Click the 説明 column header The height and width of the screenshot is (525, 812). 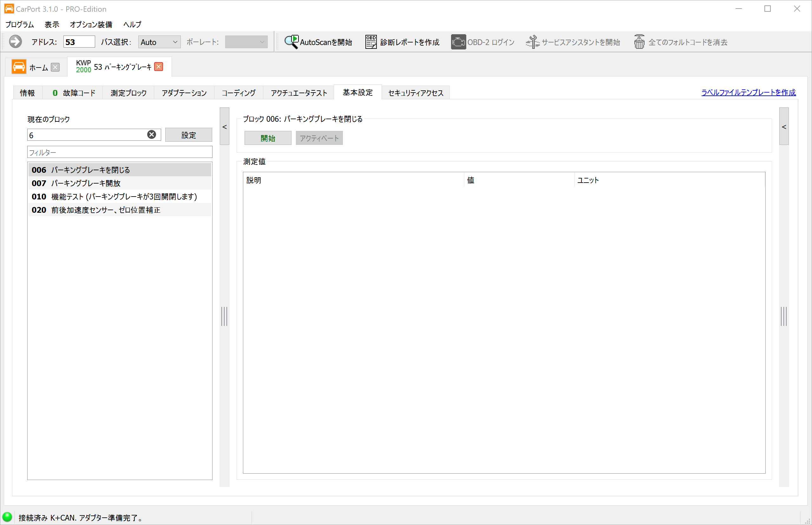[x=354, y=180]
